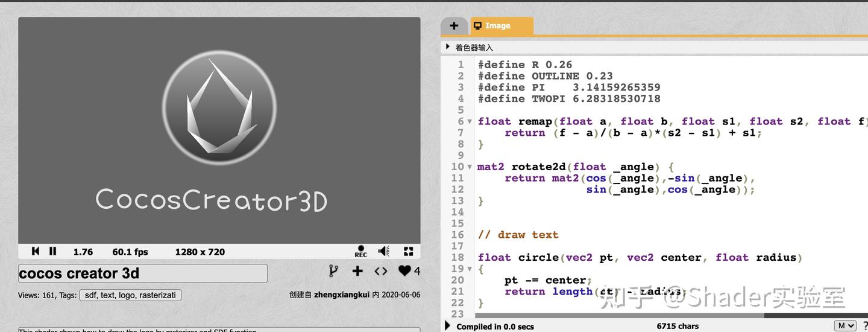The height and width of the screenshot is (332, 868).
Task: Collapse the remap function at line 6
Action: 470,121
